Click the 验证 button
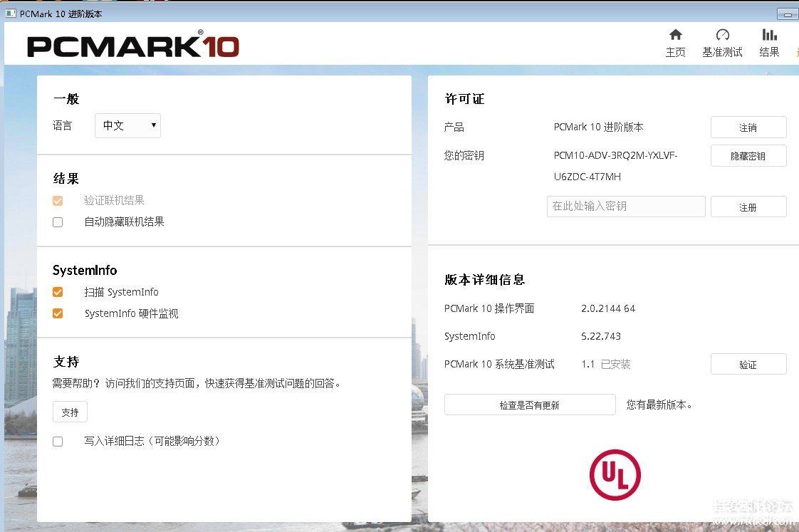This screenshot has height=532, width=799. tap(748, 365)
